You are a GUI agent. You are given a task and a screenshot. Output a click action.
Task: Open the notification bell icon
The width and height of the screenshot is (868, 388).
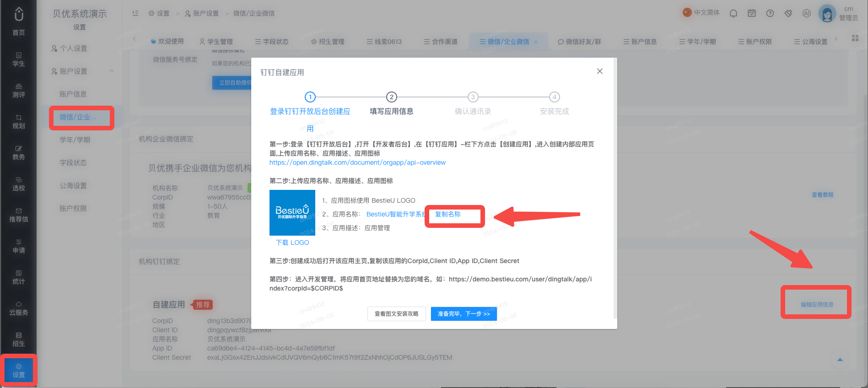(733, 13)
